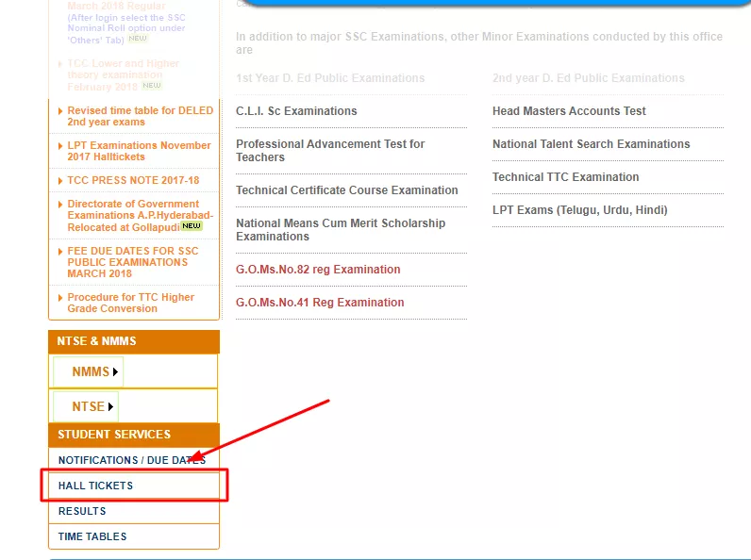This screenshot has width=751, height=560.
Task: Expand the NTSE submenu
Action: (86, 406)
